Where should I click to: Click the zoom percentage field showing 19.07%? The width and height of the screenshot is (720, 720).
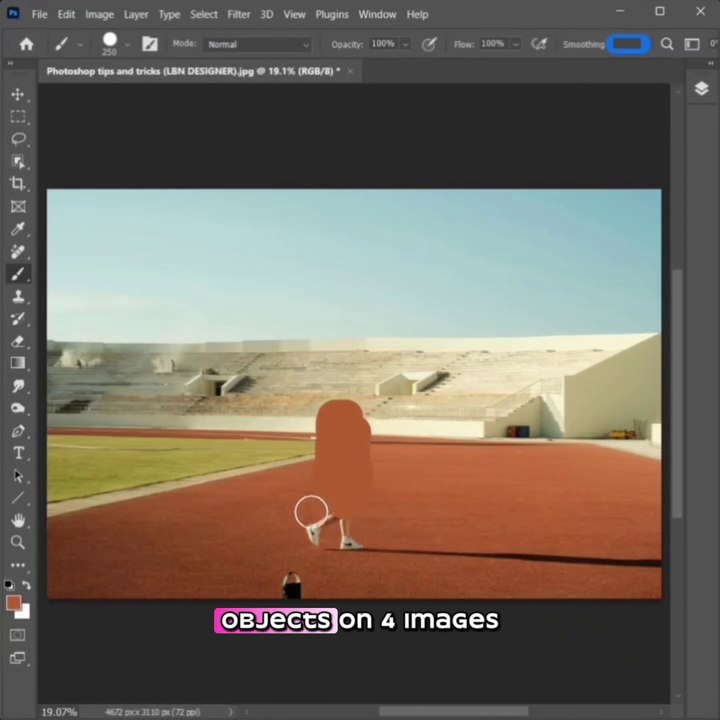click(x=59, y=712)
